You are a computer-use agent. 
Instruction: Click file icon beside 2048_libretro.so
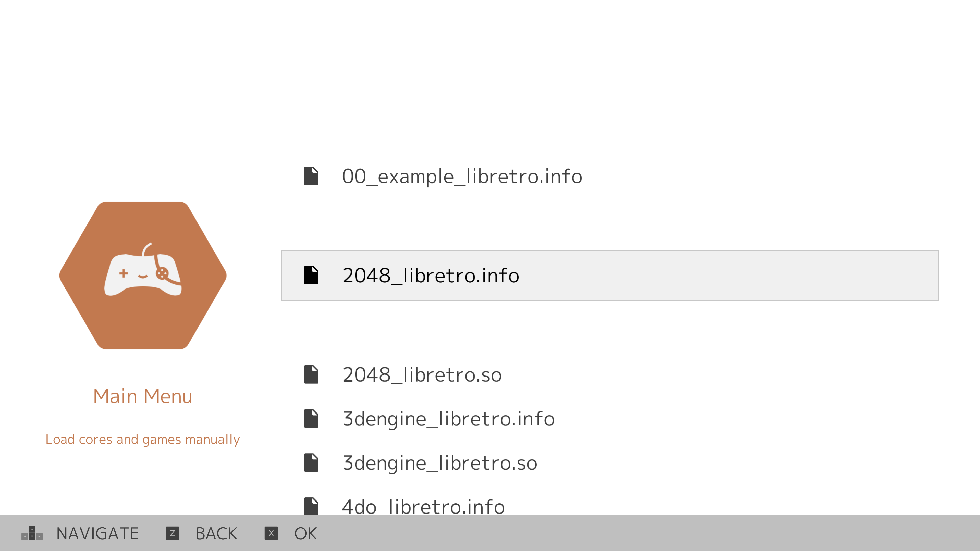(311, 374)
